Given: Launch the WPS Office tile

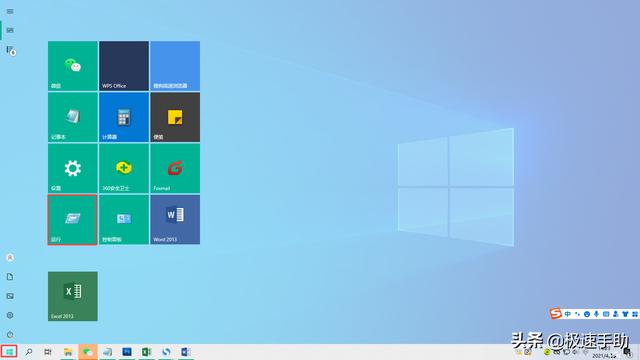Looking at the screenshot, I should [x=124, y=66].
